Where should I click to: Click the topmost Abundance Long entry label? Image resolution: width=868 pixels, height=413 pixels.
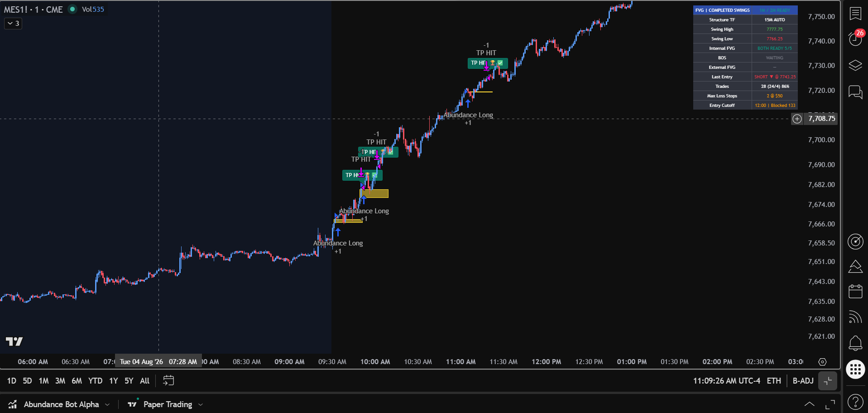[468, 115]
